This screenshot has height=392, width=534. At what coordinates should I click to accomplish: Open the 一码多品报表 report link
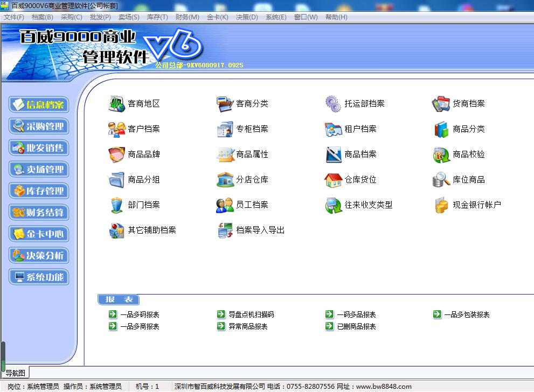coord(356,314)
